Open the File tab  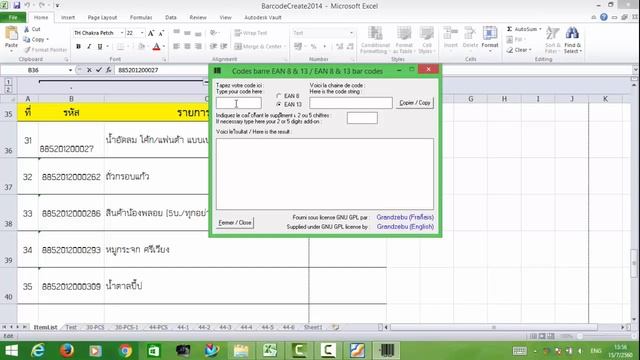point(13,18)
